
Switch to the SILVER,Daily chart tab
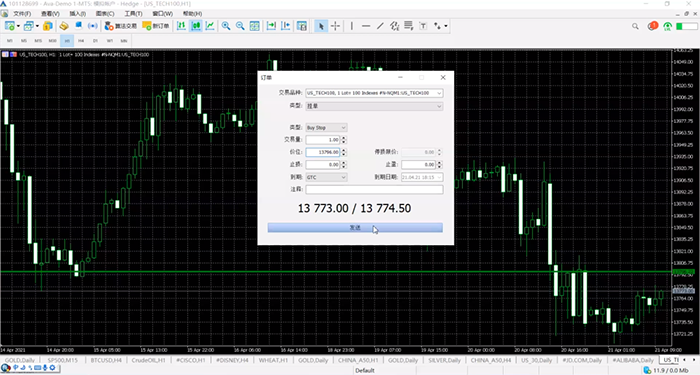tap(444, 360)
